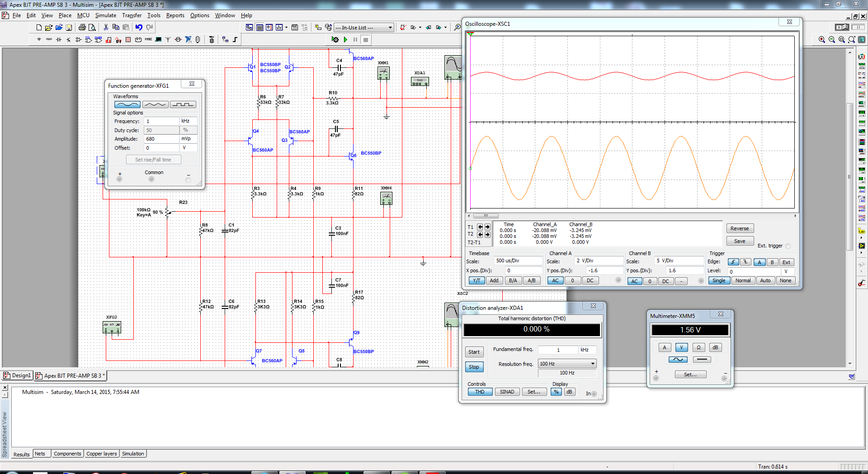Display distortion in dB
This screenshot has width=868, height=474.
tap(570, 392)
